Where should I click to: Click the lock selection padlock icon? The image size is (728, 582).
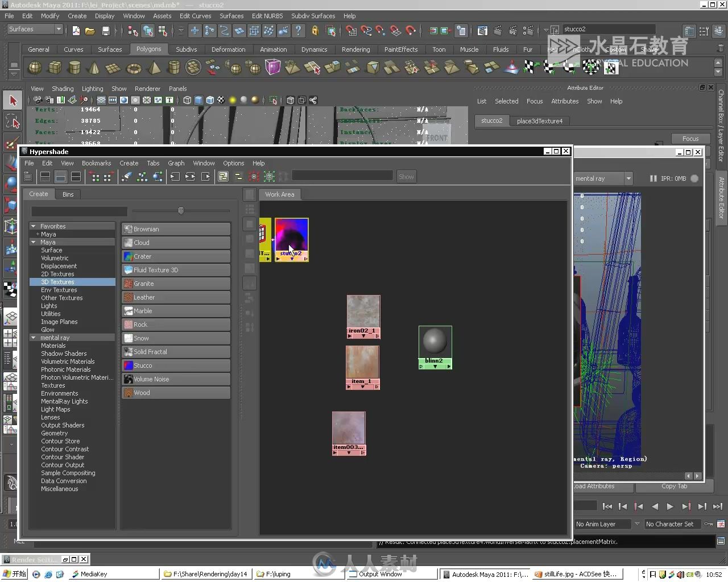[315, 31]
